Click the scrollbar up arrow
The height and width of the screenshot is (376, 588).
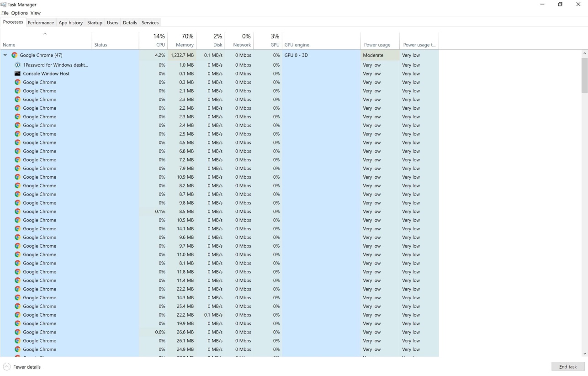click(x=584, y=53)
